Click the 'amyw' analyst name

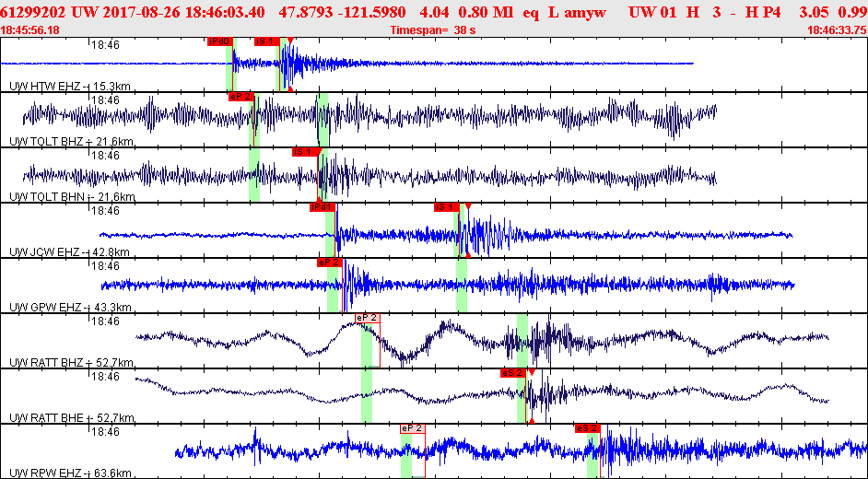pyautogui.click(x=587, y=13)
